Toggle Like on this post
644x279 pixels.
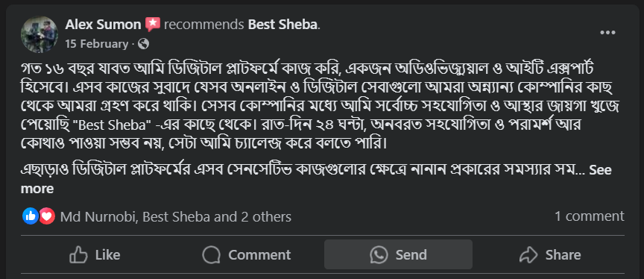pyautogui.click(x=95, y=255)
